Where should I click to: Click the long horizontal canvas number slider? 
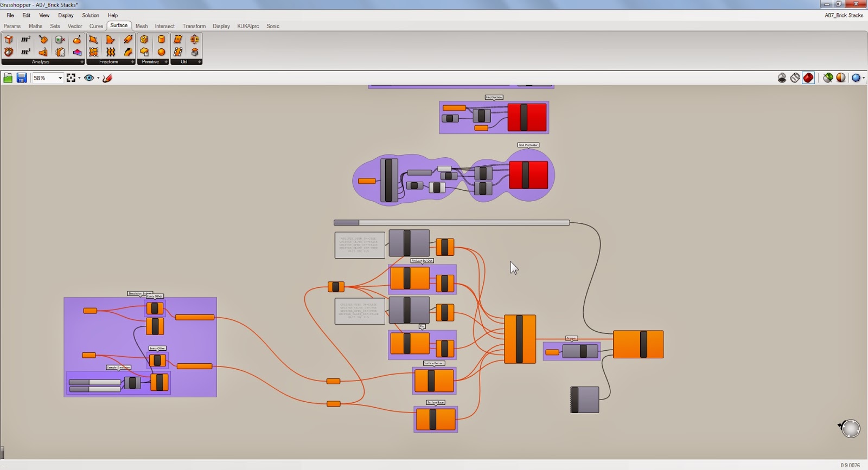coord(451,222)
